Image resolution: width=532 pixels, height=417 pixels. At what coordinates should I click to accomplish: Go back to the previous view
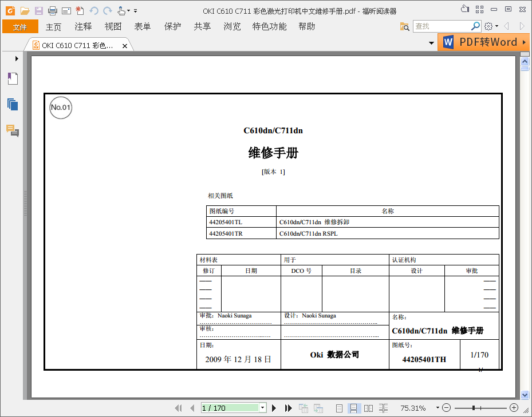click(304, 408)
